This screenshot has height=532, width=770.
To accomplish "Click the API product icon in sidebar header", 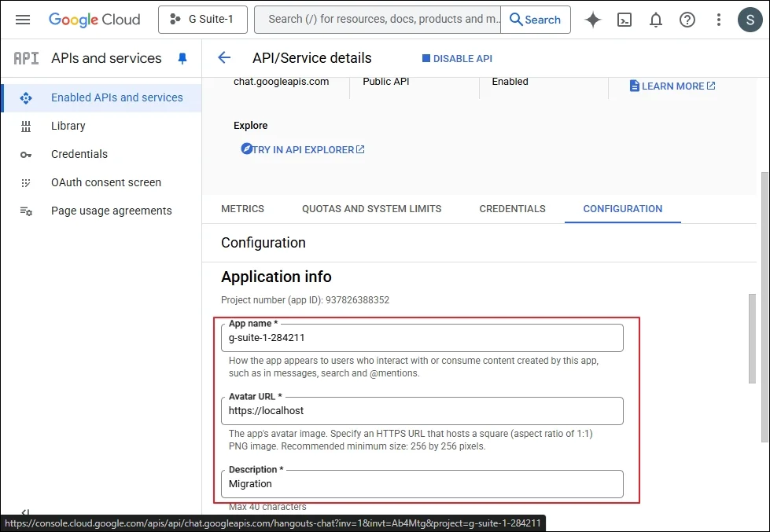I will pos(26,58).
